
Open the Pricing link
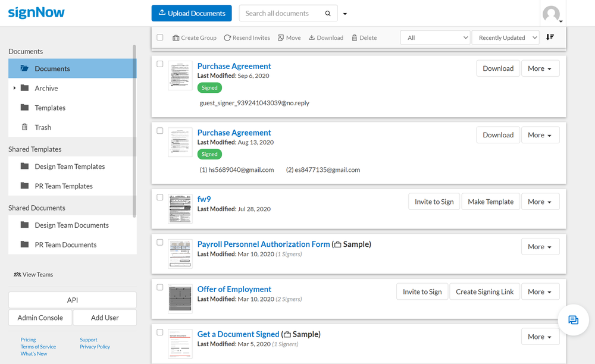[28, 340]
